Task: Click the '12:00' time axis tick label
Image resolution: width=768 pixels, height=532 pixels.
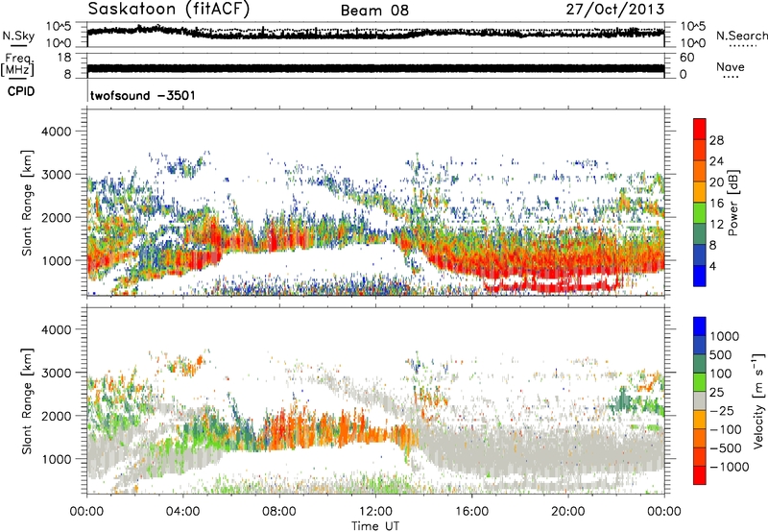Action: click(375, 512)
